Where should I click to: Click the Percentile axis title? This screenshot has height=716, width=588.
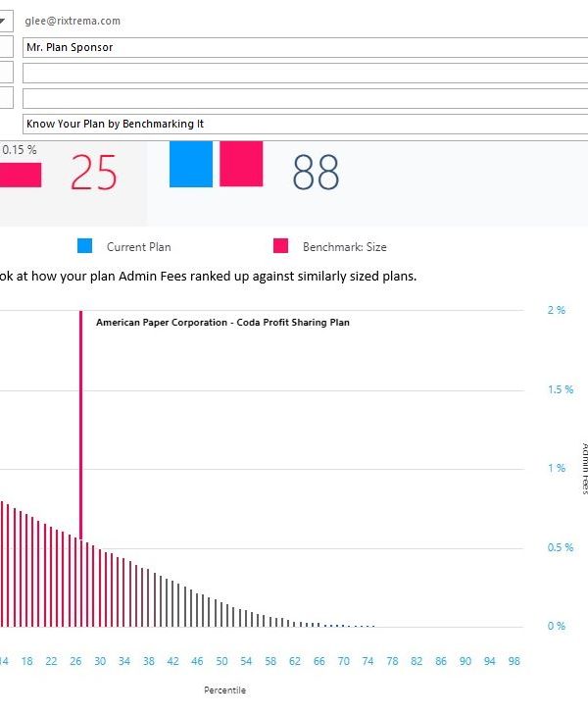coord(225,690)
